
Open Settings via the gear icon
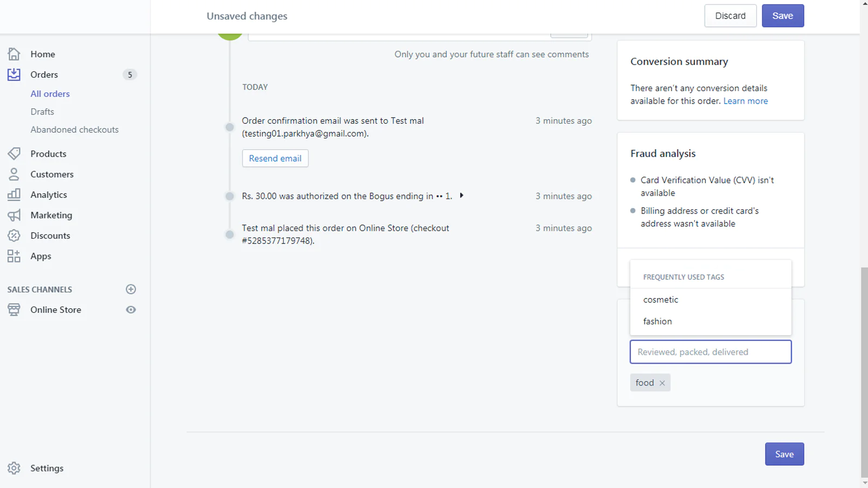[14, 468]
